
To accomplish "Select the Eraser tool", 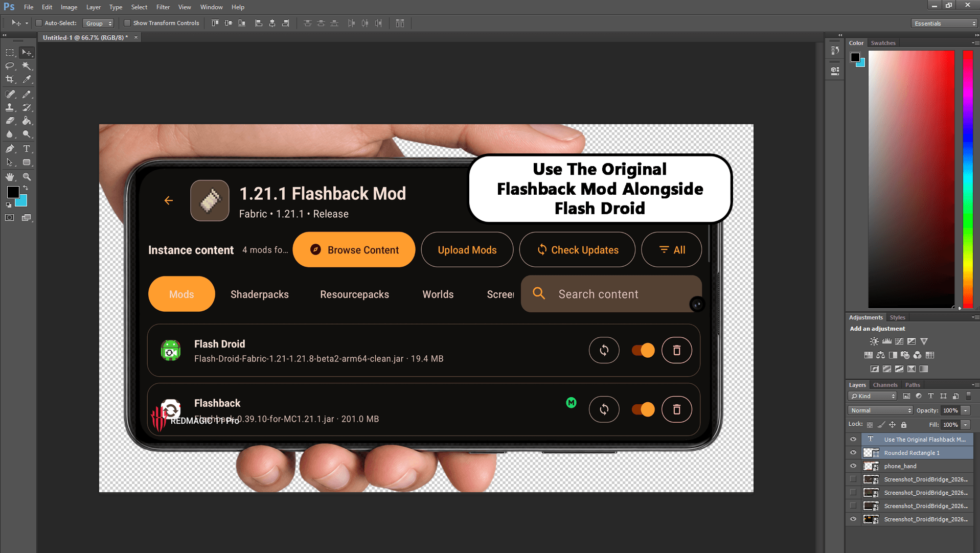I will (x=10, y=121).
